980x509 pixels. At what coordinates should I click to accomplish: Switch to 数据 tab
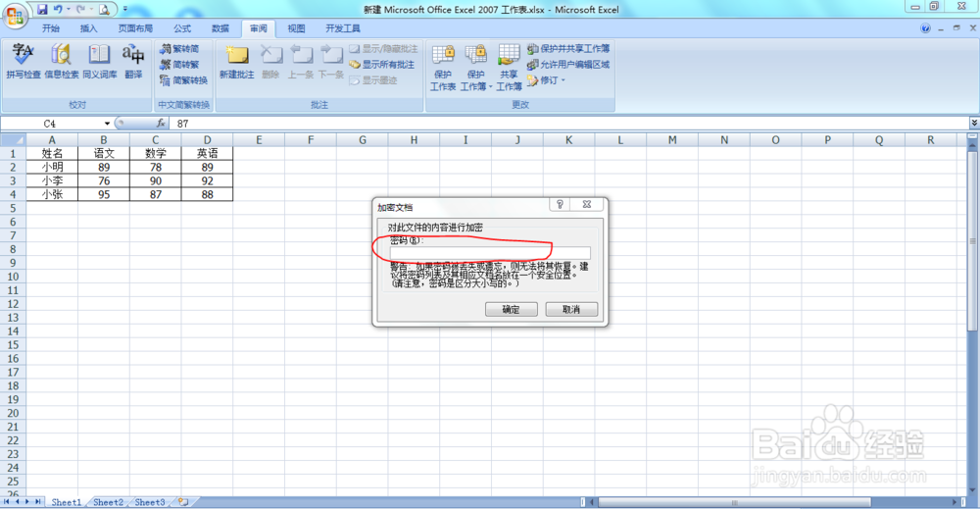point(220,28)
